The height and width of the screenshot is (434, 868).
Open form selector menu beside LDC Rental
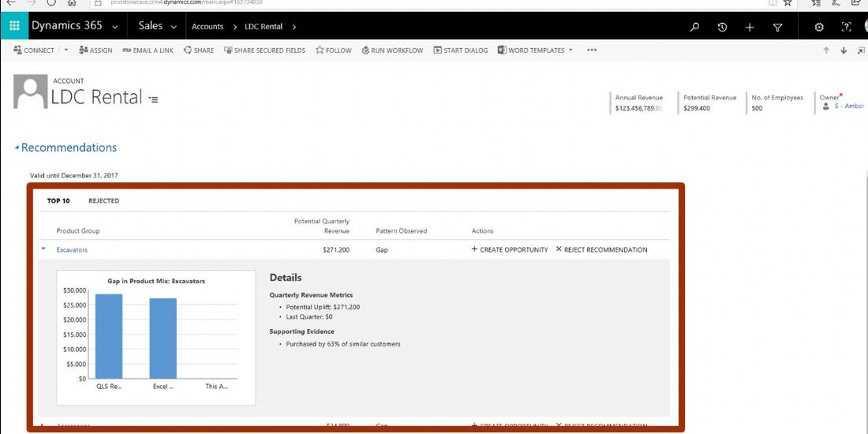click(x=153, y=99)
